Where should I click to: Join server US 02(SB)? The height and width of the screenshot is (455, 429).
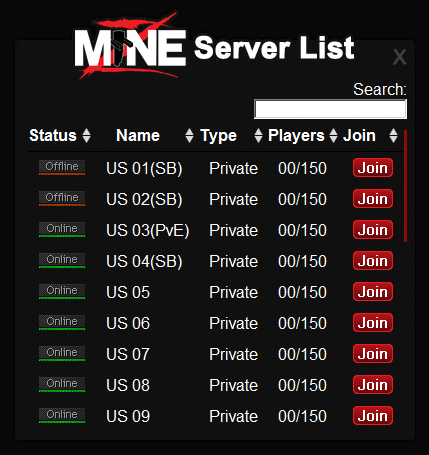click(x=373, y=199)
